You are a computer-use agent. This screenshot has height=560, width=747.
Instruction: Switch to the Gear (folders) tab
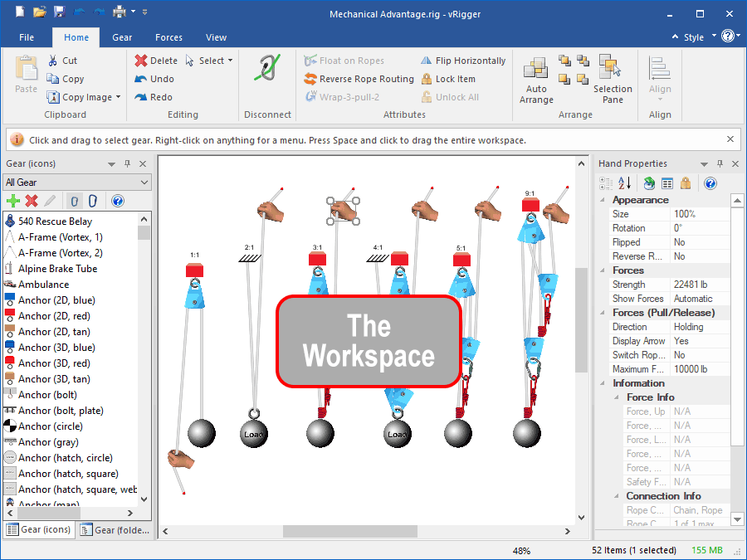(x=115, y=530)
